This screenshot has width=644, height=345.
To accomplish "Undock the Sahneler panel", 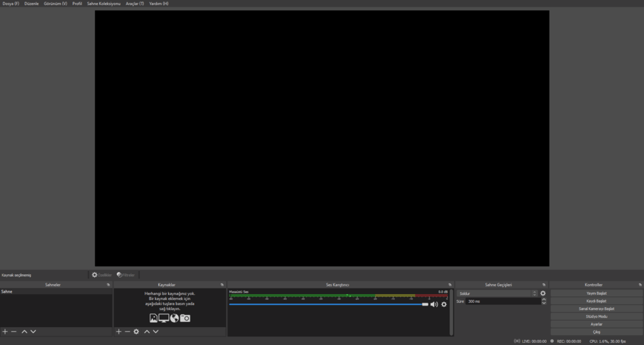I will pyautogui.click(x=109, y=285).
